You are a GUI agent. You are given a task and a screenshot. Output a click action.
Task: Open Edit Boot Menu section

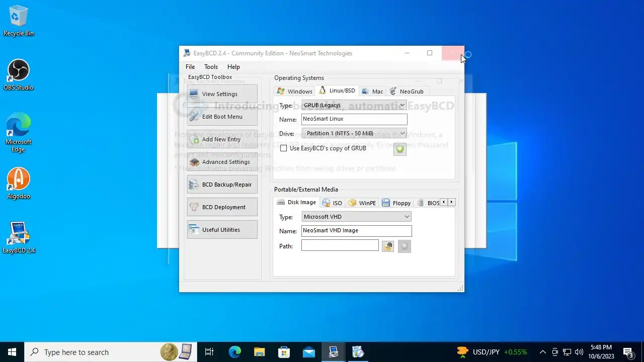[222, 117]
